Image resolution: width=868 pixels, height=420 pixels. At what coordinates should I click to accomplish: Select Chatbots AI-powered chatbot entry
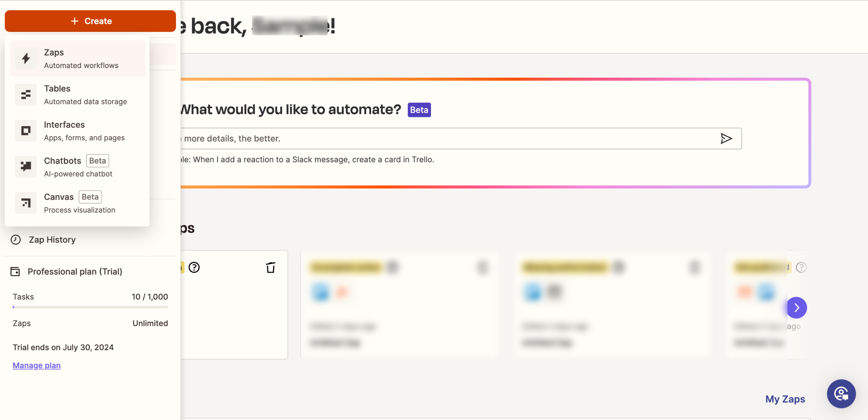[x=78, y=167]
